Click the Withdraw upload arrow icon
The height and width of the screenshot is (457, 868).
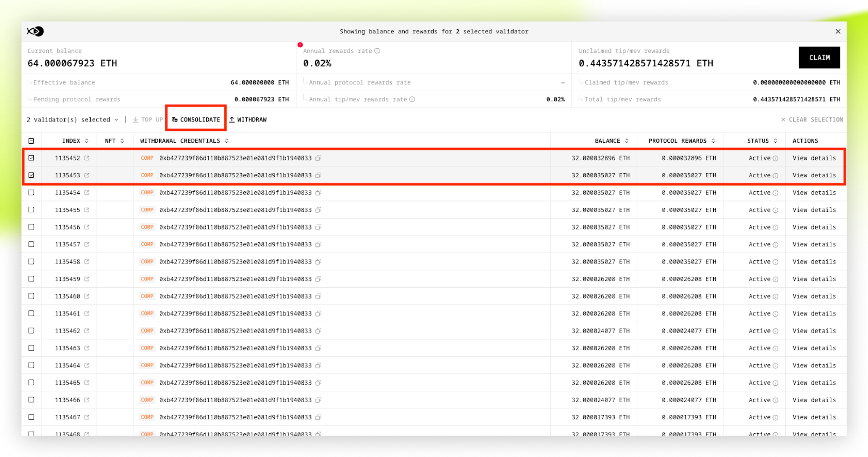(x=232, y=120)
